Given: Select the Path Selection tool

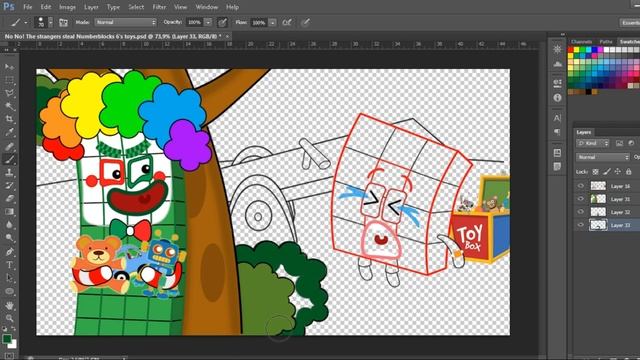Looking at the screenshot, I should (x=9, y=278).
